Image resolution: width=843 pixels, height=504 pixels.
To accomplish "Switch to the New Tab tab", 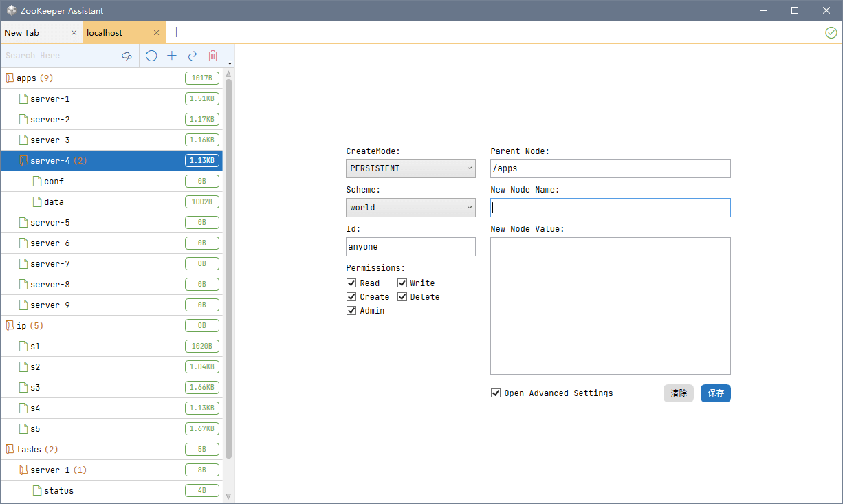I will 34,33.
